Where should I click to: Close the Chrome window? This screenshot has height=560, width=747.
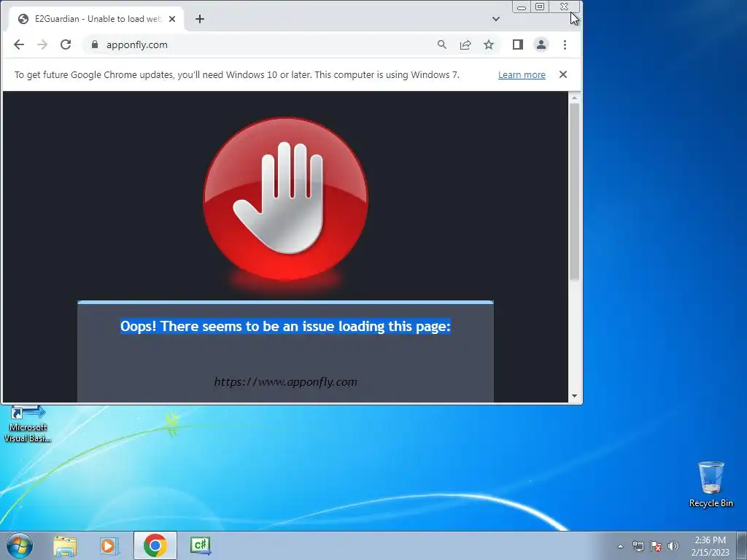564,7
